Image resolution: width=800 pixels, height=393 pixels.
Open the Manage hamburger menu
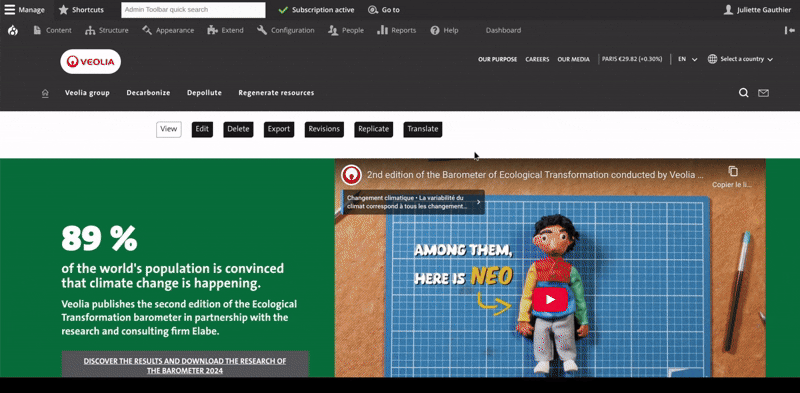tap(24, 10)
